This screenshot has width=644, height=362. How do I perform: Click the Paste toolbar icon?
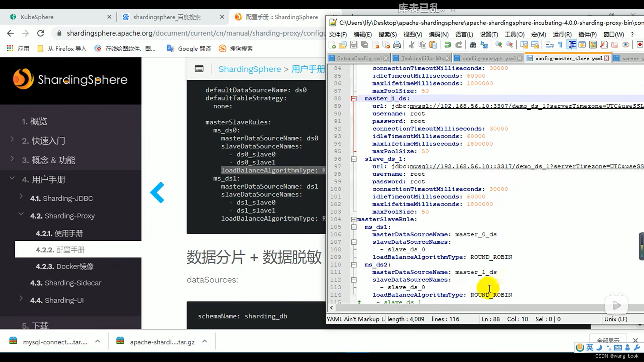[x=433, y=45]
